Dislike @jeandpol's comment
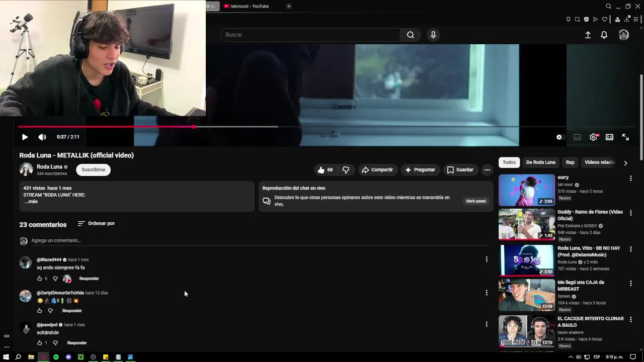Image resolution: width=644 pixels, height=362 pixels. 55,343
